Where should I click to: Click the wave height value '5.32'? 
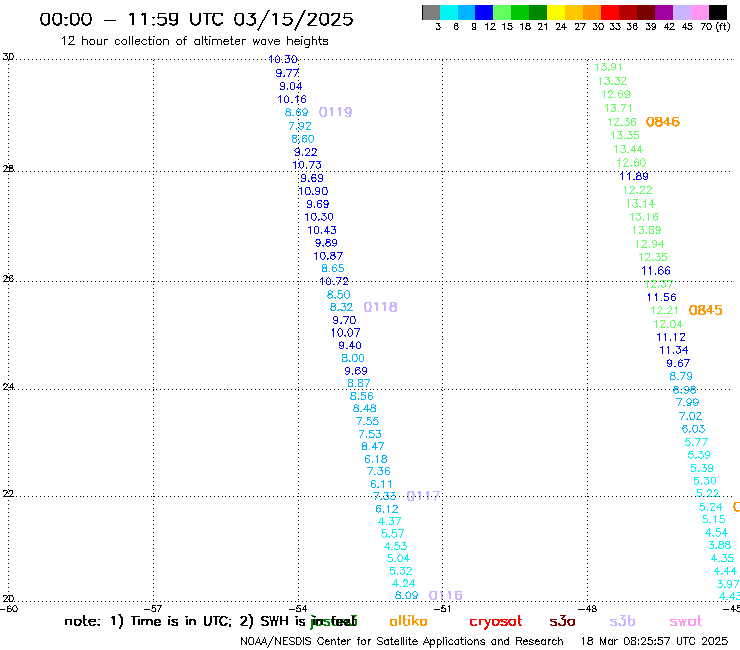[401, 571]
